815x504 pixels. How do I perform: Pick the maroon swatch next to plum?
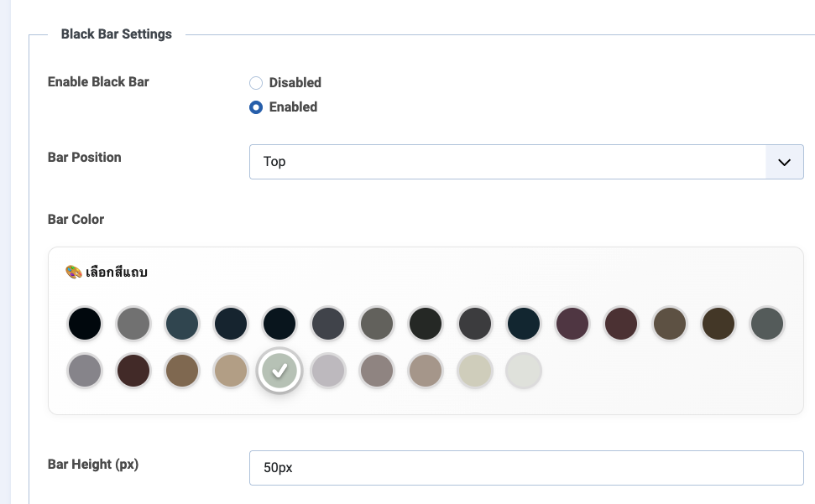coord(620,323)
